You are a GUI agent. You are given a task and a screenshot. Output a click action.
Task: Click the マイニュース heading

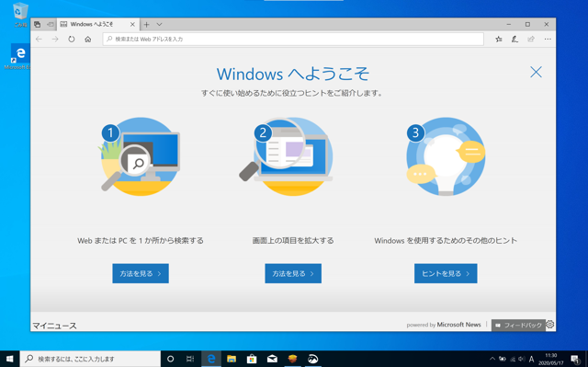[x=54, y=326]
